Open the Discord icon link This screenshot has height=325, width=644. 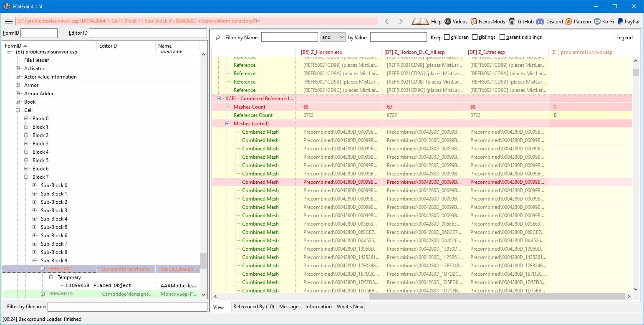[540, 21]
